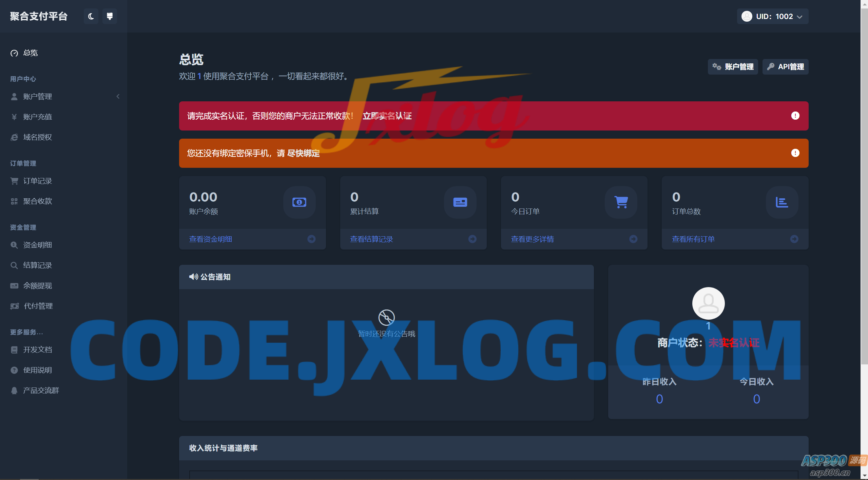
Task: Click arrow icon beside 查看资金明细
Action: (311, 239)
